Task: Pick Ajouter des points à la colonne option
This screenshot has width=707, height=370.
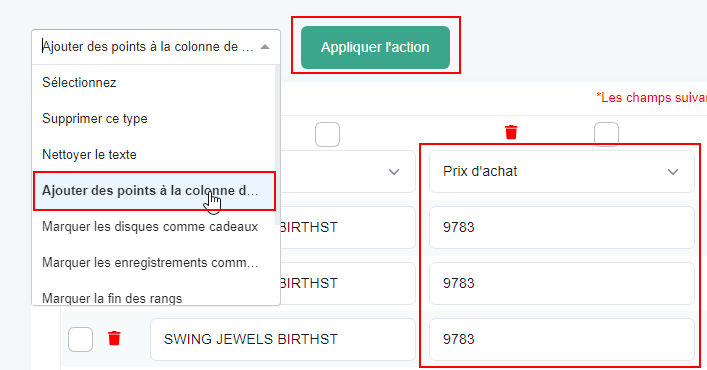Action: point(154,191)
